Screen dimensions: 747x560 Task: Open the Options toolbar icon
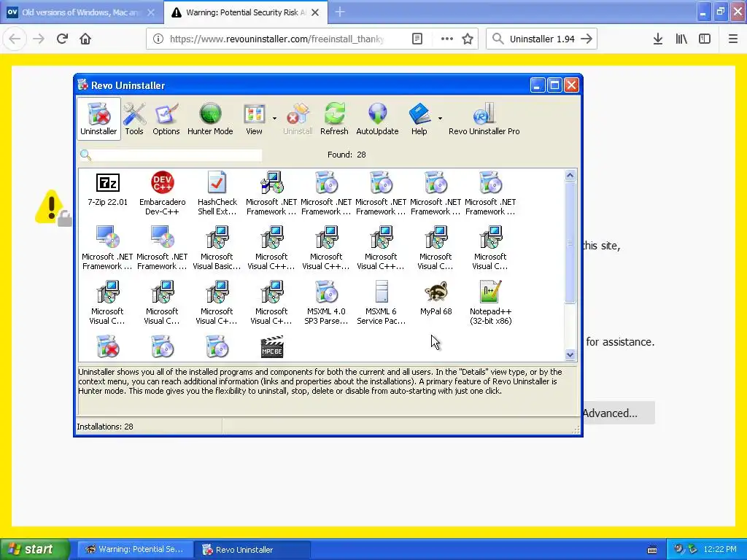pyautogui.click(x=166, y=119)
